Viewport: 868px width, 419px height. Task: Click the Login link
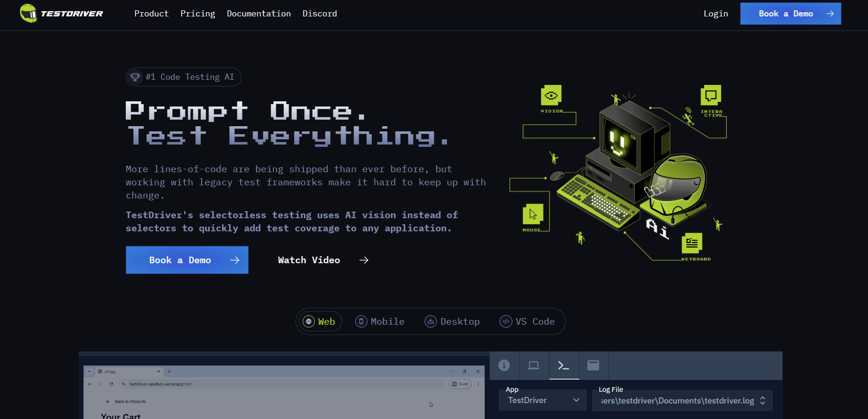coord(716,14)
